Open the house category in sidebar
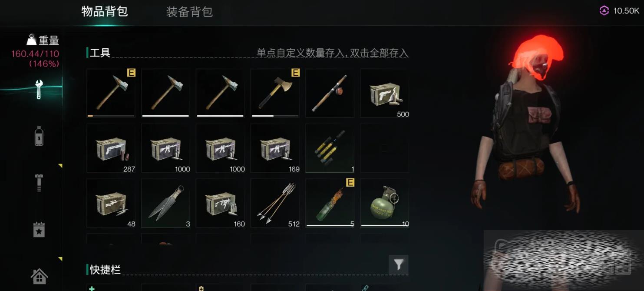Screen dimensions: 644x291 [x=39, y=276]
